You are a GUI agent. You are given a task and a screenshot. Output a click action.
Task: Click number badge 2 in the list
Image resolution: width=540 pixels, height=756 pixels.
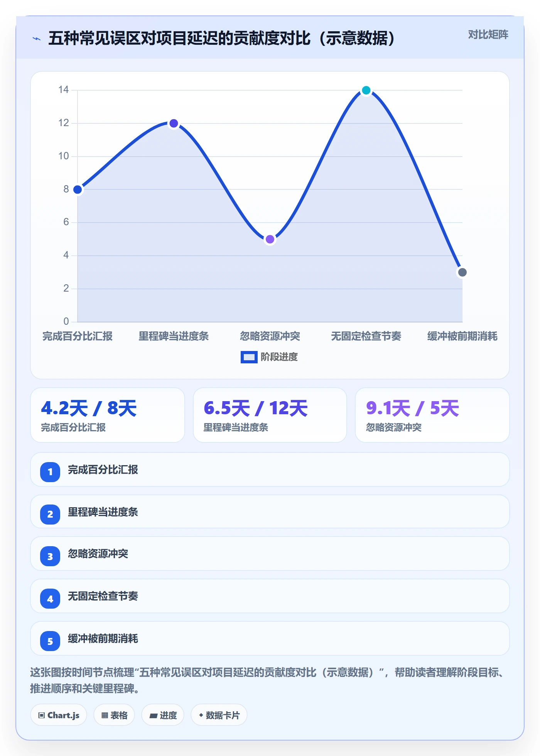[x=50, y=514]
